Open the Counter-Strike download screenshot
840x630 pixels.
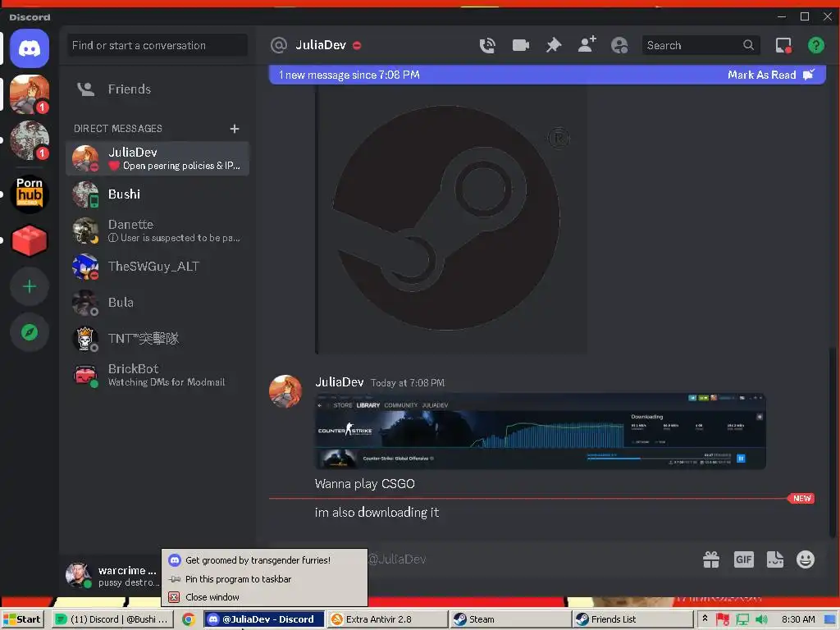(540, 431)
